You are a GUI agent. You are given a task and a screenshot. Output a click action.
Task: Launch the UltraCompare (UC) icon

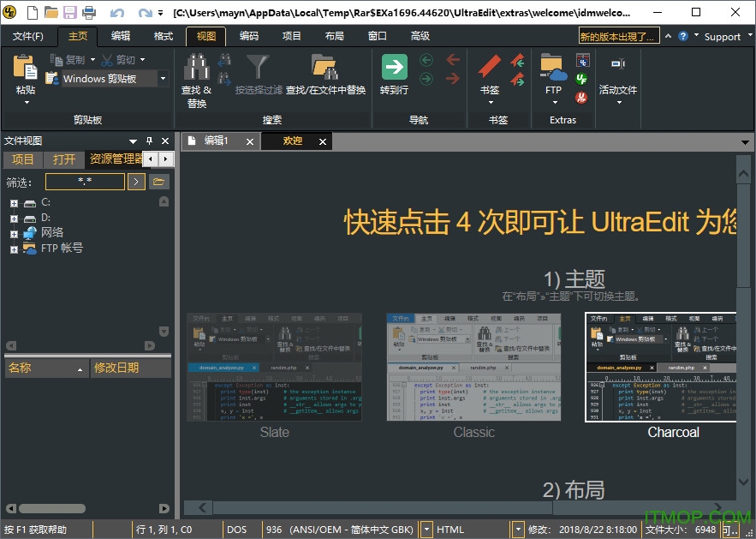point(583,60)
